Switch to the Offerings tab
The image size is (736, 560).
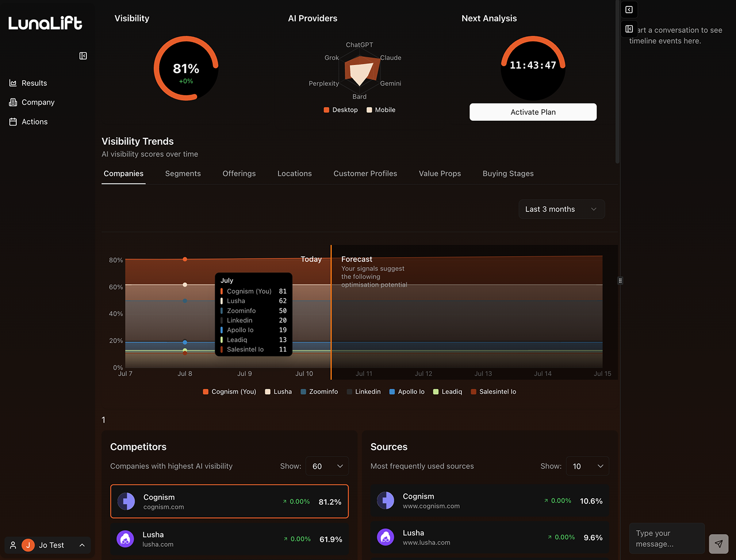[x=239, y=174]
